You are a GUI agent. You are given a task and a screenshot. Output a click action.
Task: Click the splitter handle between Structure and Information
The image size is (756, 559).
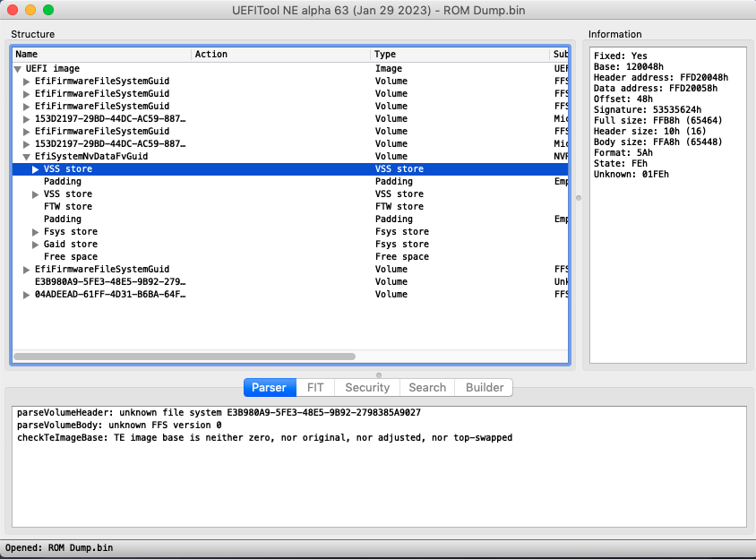coord(579,198)
